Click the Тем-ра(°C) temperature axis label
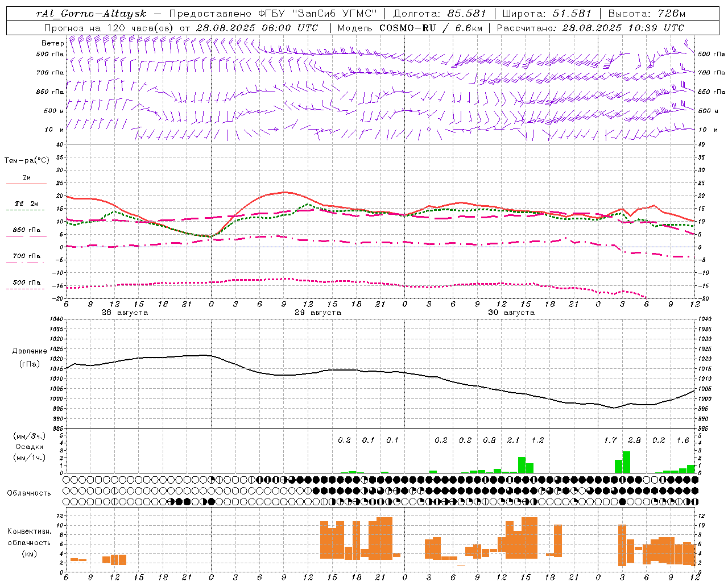 pos(27,161)
